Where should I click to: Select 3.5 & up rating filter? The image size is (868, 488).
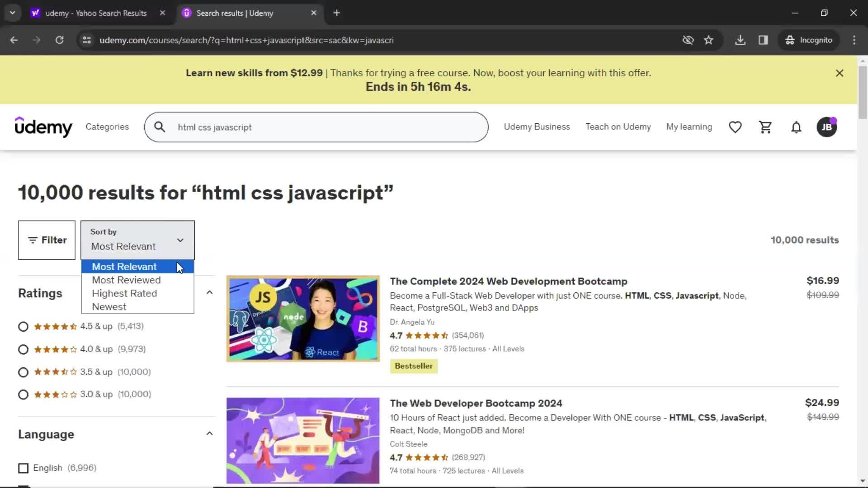pyautogui.click(x=23, y=372)
